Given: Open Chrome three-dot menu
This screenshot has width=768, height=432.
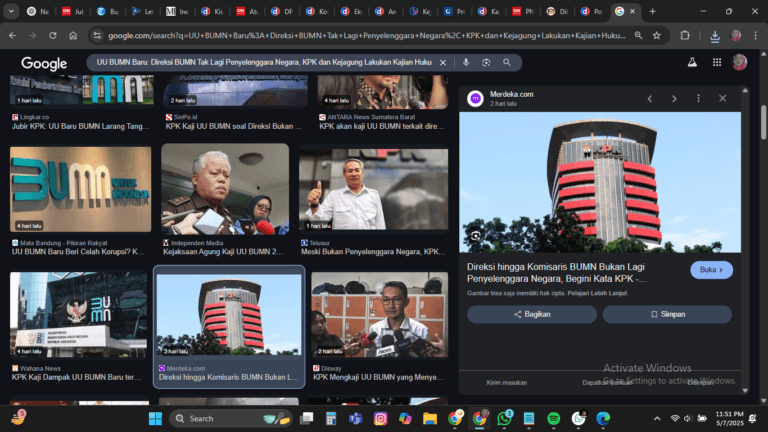Looking at the screenshot, I should click(x=756, y=35).
